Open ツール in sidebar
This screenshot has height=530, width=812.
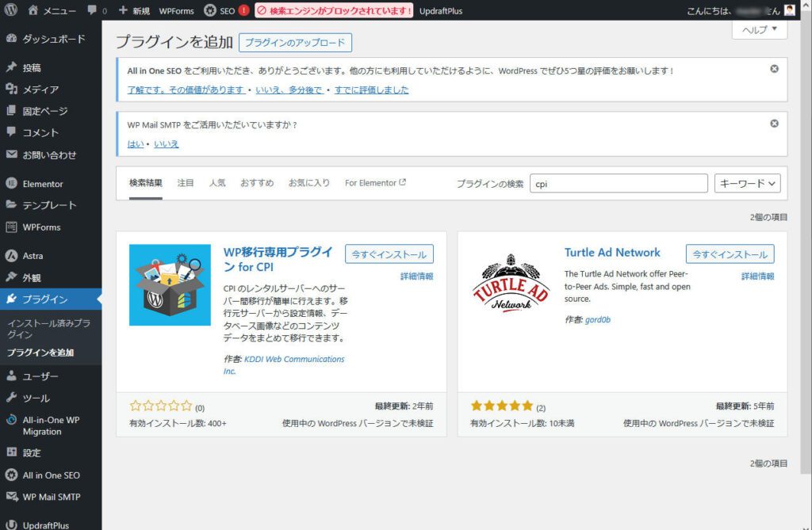[51, 398]
